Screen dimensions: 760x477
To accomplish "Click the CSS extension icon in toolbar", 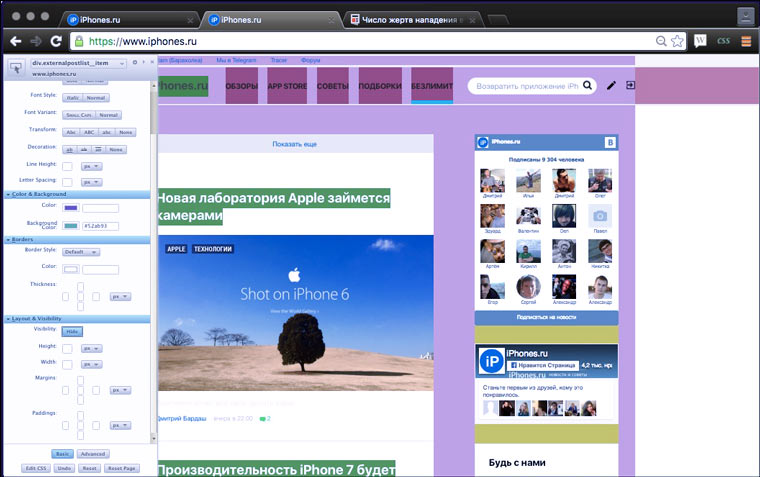I will click(723, 41).
